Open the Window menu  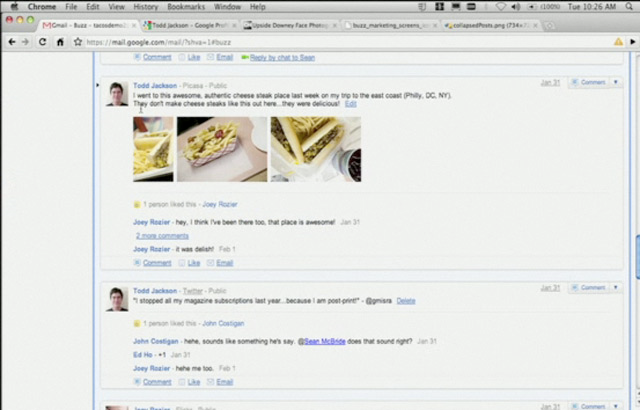pyautogui.click(x=227, y=7)
